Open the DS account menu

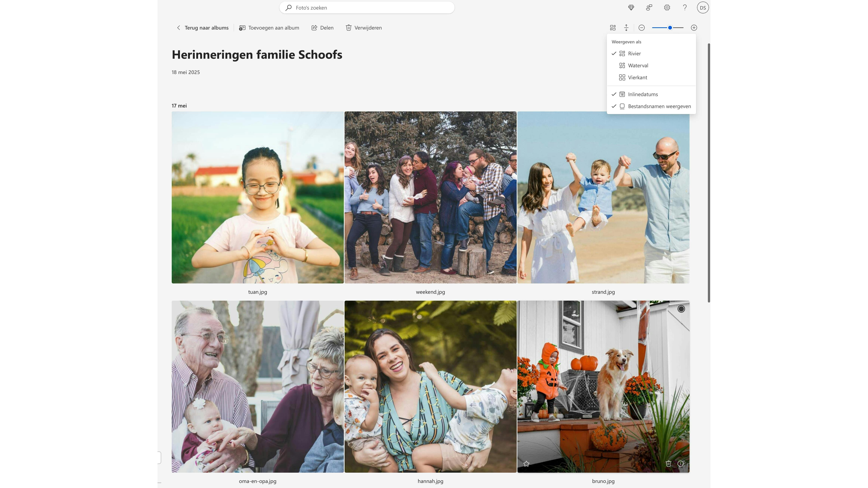703,7
